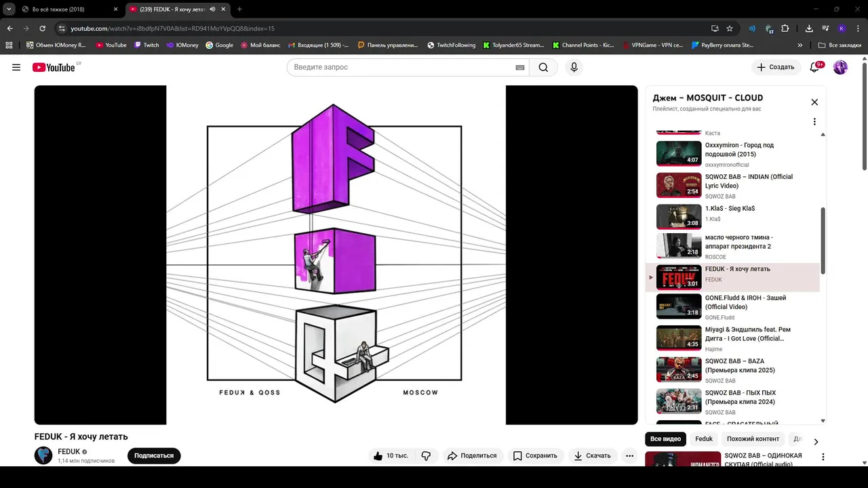
Task: Open the playlist three-dot options menu
Action: coord(814,122)
